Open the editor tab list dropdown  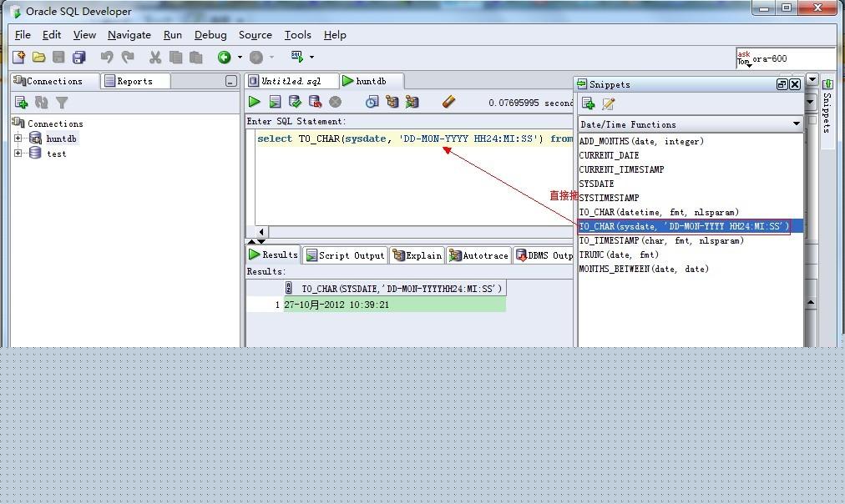tap(812, 80)
